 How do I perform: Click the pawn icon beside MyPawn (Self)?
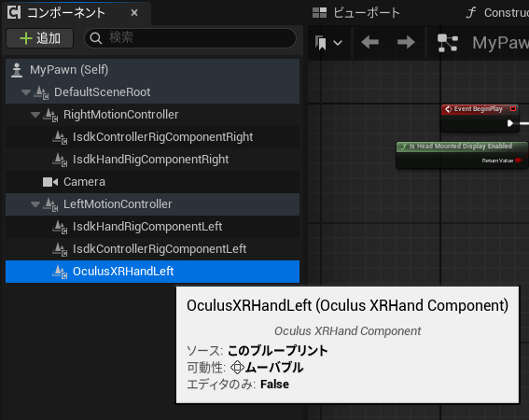pos(17,70)
